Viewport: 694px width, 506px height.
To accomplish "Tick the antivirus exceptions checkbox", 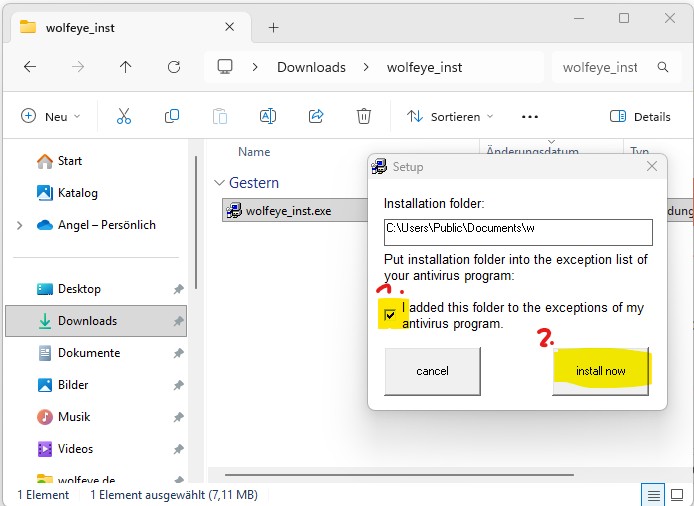I will [390, 315].
